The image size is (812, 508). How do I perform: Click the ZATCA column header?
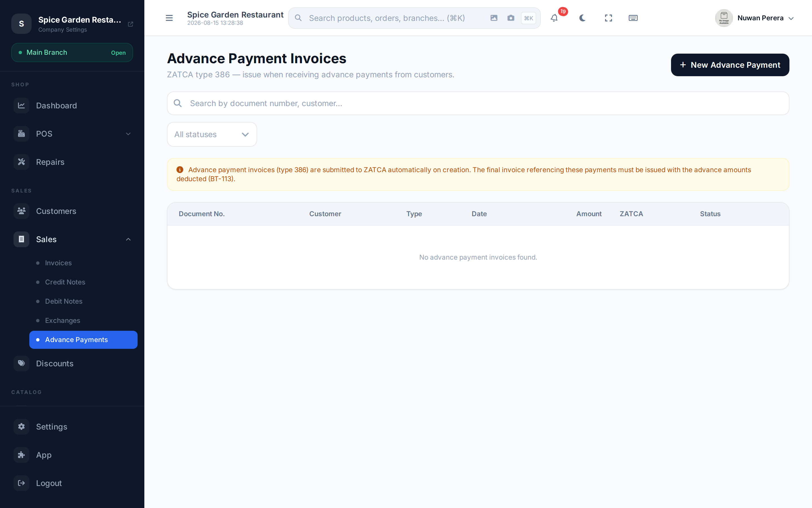pyautogui.click(x=631, y=214)
